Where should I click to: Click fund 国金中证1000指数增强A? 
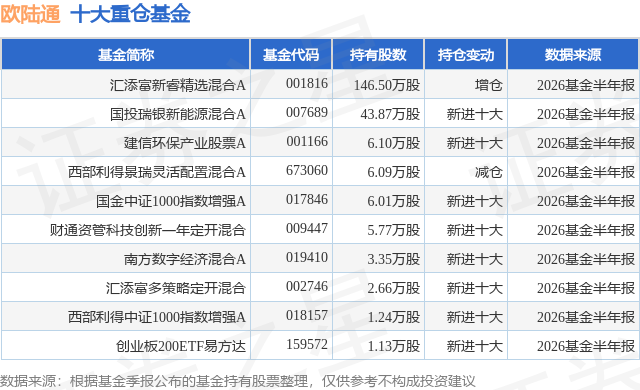(x=171, y=201)
